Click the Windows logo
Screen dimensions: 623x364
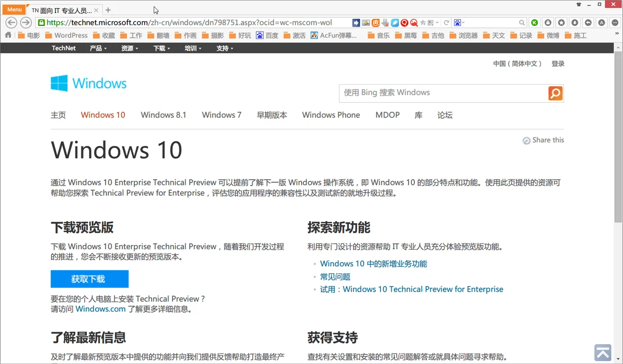(x=89, y=83)
